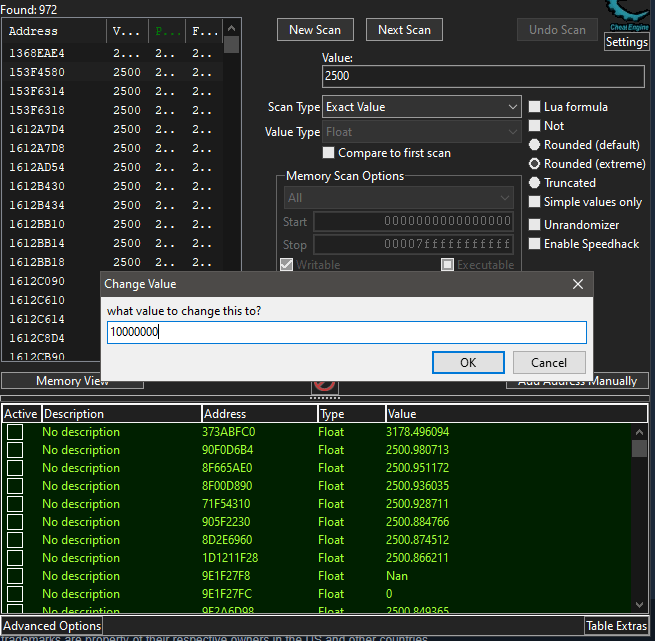The width and height of the screenshot is (655, 641).
Task: Open the Value Type Float dropdown
Action: coord(421,132)
